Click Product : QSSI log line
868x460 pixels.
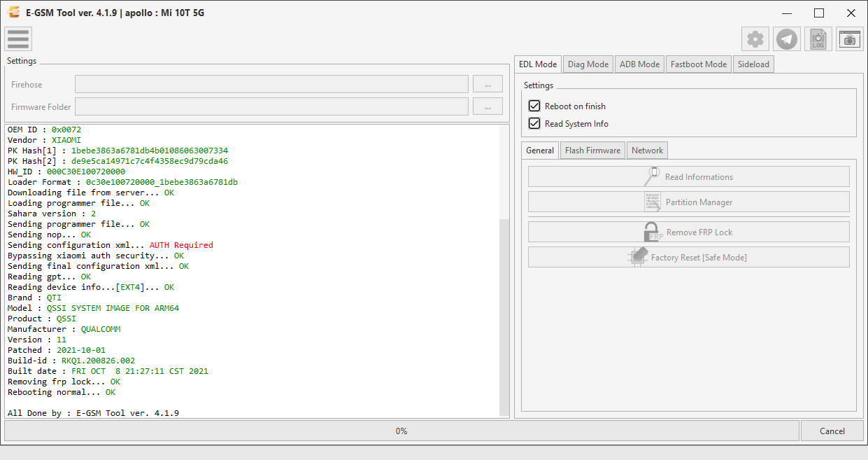(42, 319)
